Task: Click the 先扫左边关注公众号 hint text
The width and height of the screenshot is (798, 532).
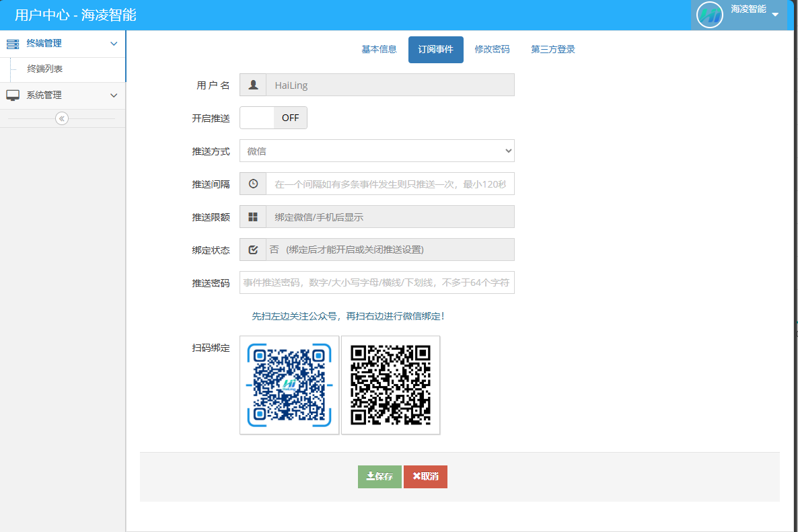Action: pyautogui.click(x=348, y=316)
